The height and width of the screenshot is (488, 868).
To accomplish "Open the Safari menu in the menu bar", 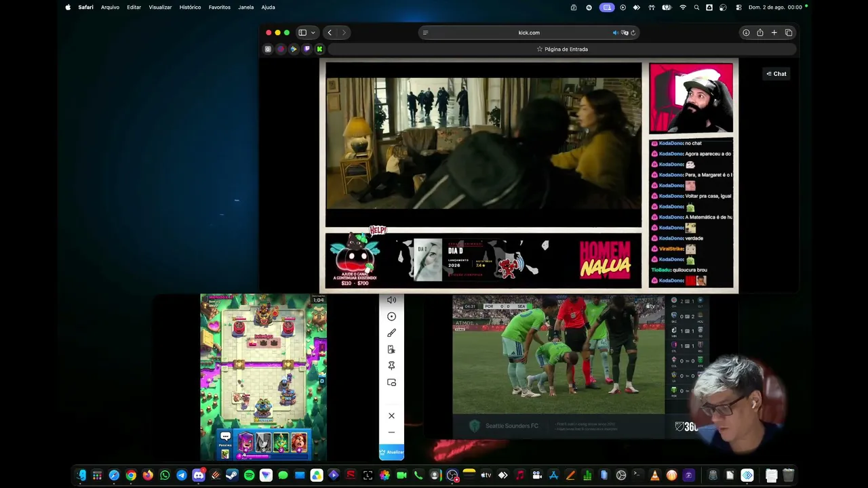I will 85,7.
